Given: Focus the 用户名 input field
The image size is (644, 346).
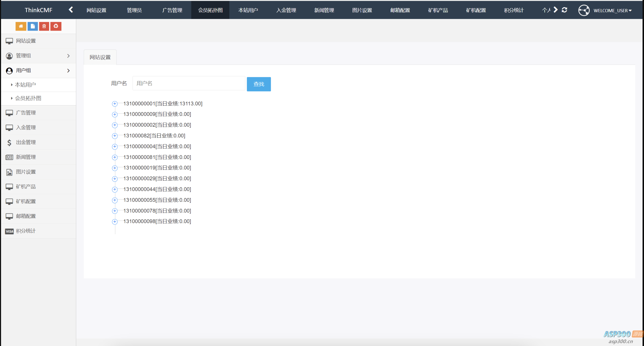Looking at the screenshot, I should point(189,83).
